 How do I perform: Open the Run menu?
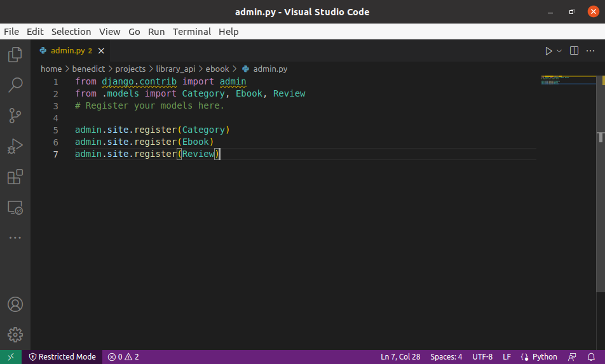coord(156,32)
